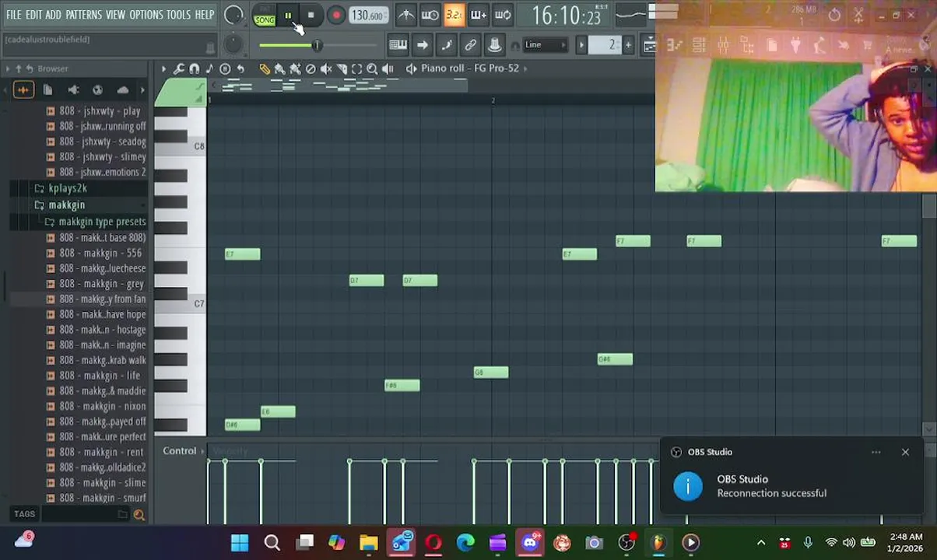
Task: Click the TAGS button in browser
Action: (x=24, y=514)
